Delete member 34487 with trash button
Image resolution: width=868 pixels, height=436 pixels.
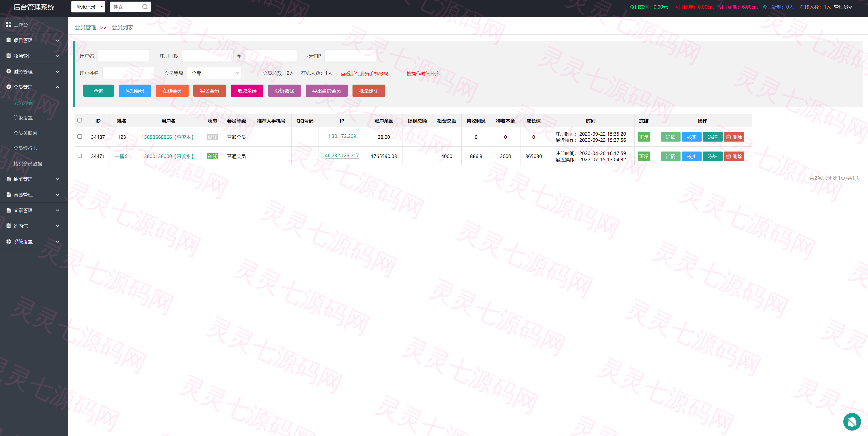[734, 137]
